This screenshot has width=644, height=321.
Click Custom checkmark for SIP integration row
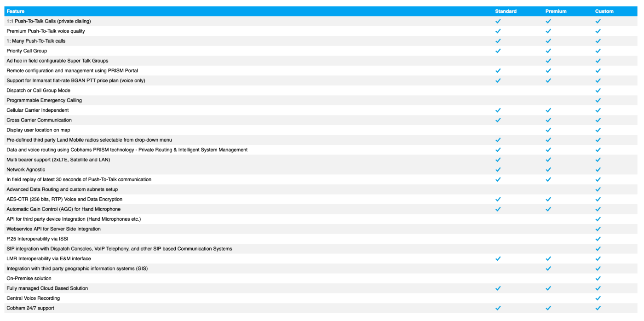[x=598, y=249]
